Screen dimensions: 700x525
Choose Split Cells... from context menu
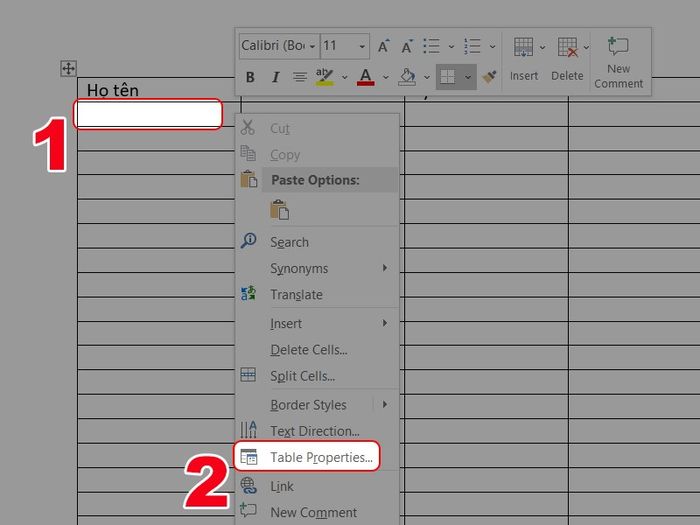[317, 376]
